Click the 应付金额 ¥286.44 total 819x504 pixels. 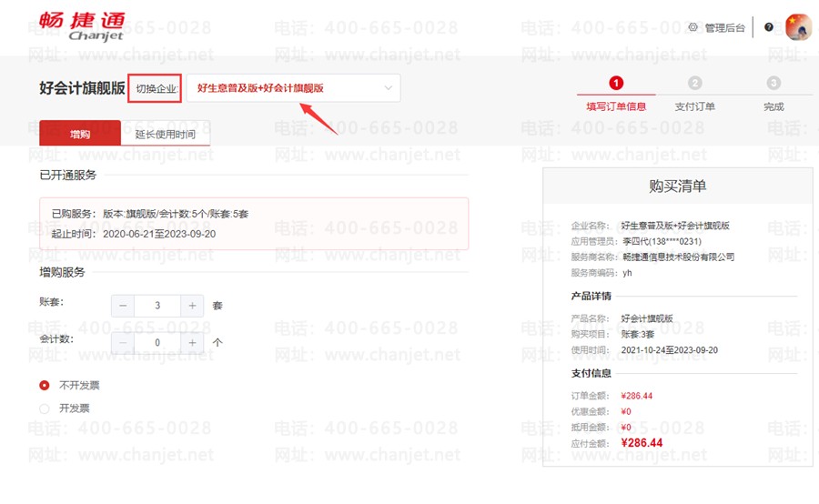(x=642, y=443)
